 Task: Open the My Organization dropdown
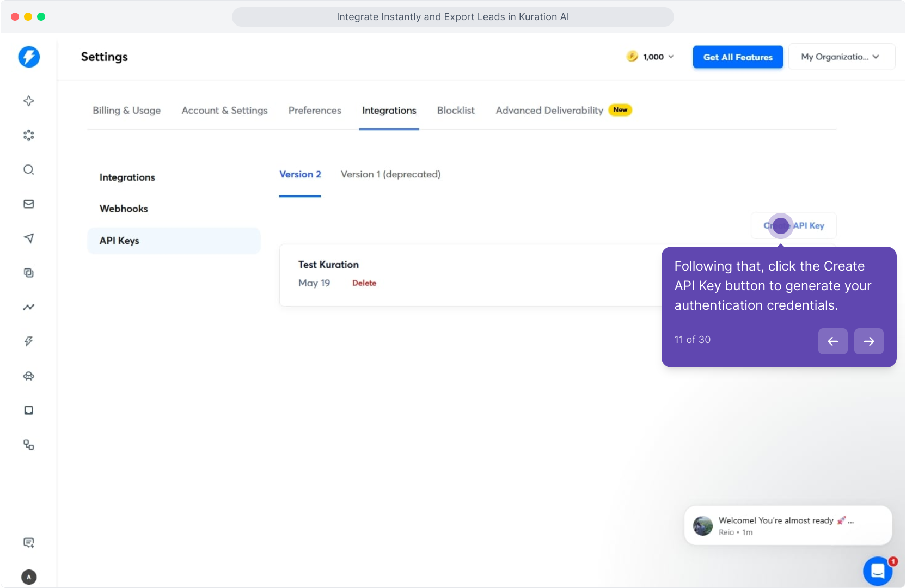point(841,57)
